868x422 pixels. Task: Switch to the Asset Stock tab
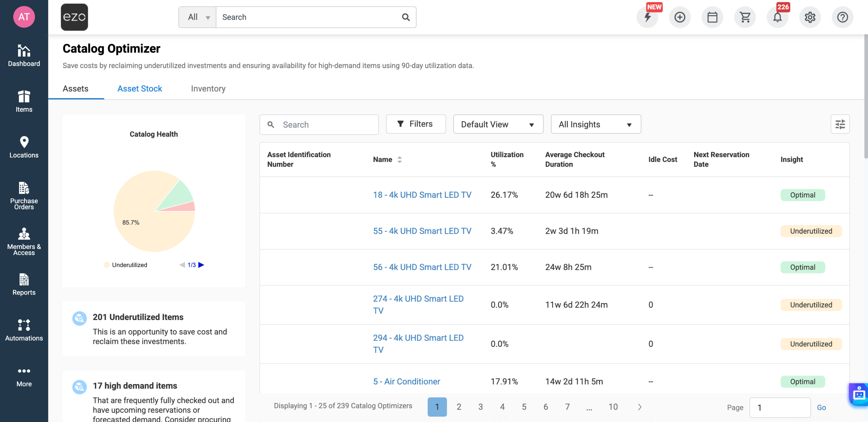point(140,89)
